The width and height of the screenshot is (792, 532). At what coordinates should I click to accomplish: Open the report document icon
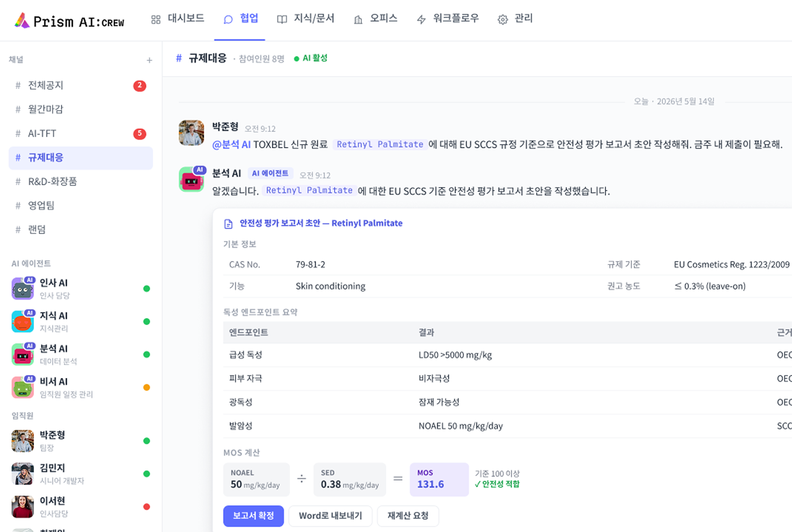tap(228, 224)
